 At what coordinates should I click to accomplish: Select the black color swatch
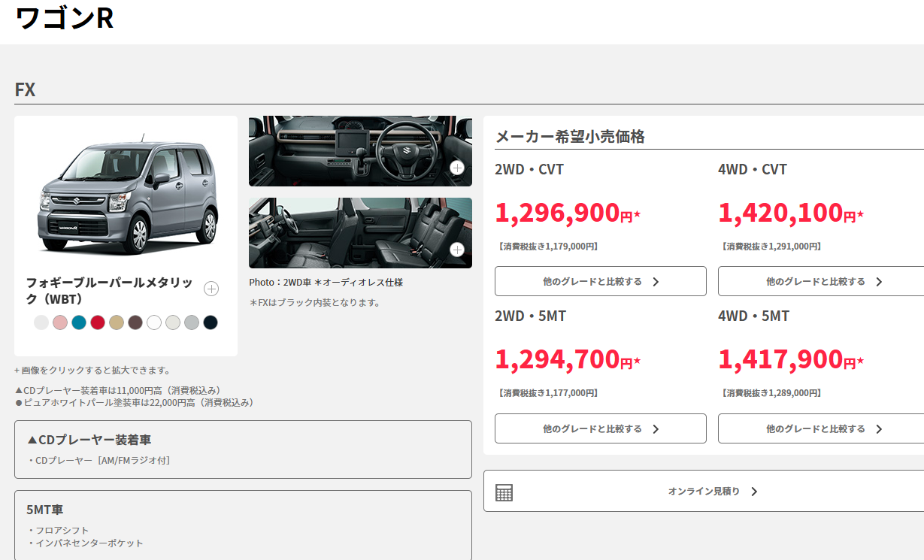211,322
